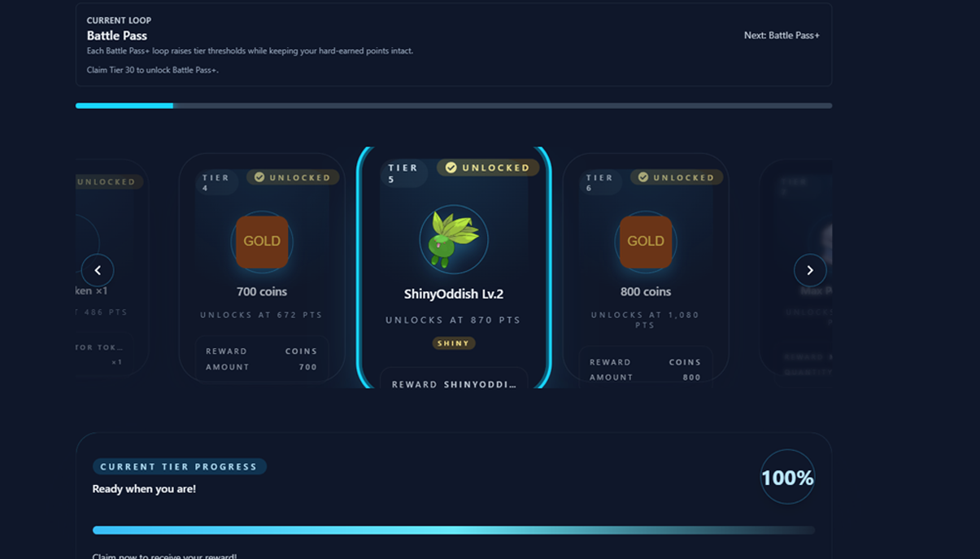Click the Battle Pass progress bar near the top

pos(453,105)
